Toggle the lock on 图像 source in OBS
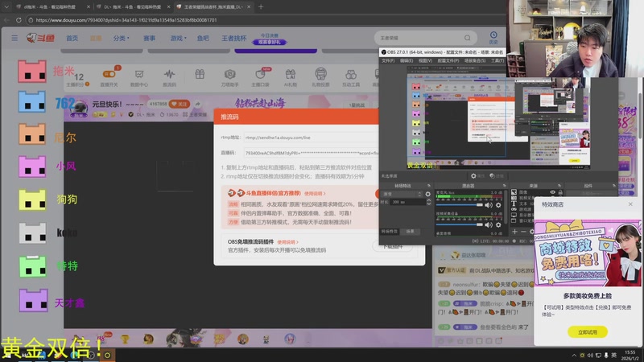The width and height of the screenshot is (644, 362). [560, 192]
